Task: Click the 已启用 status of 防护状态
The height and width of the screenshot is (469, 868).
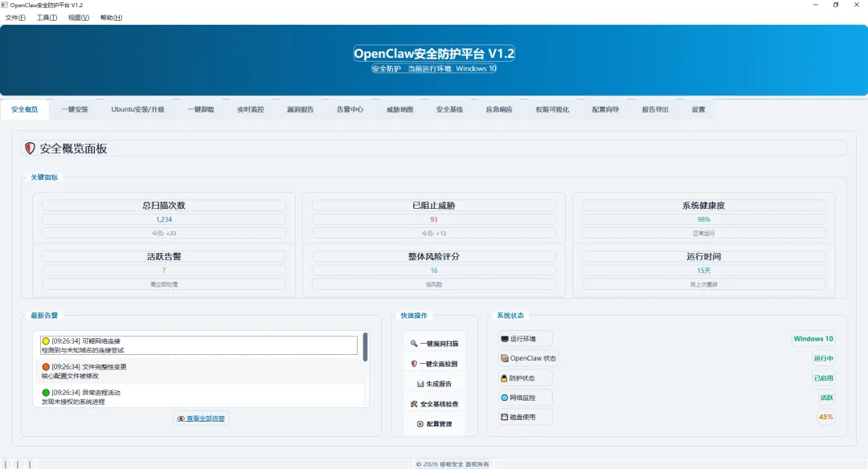Action: tap(823, 378)
